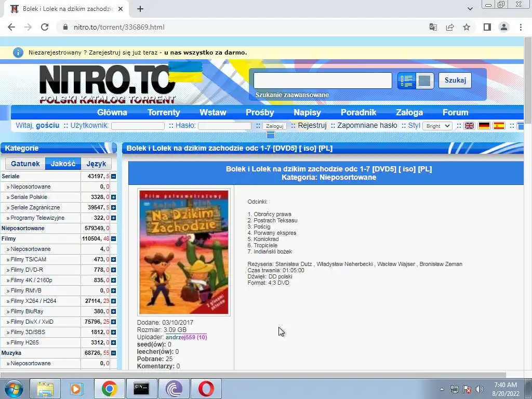Click the browser address bar URL
This screenshot has width=532, height=399.
pyautogui.click(x=119, y=27)
